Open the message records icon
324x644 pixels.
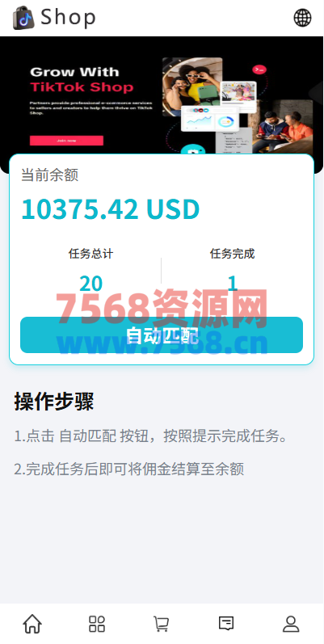pyautogui.click(x=226, y=624)
